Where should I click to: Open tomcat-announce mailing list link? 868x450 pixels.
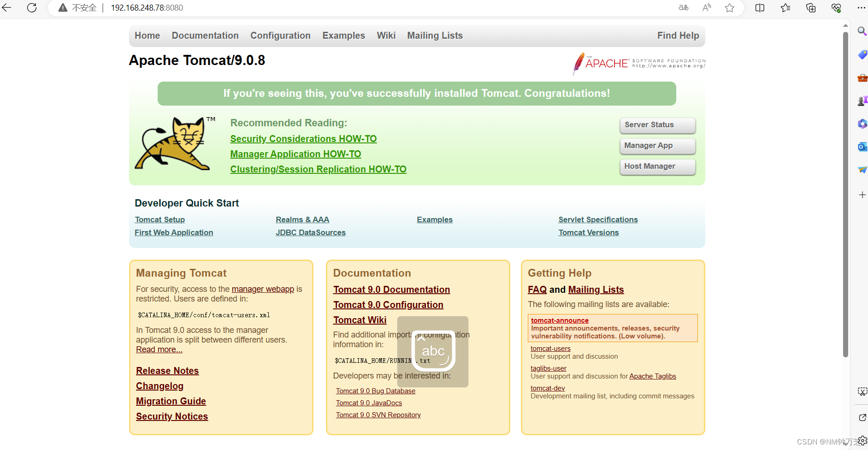560,320
